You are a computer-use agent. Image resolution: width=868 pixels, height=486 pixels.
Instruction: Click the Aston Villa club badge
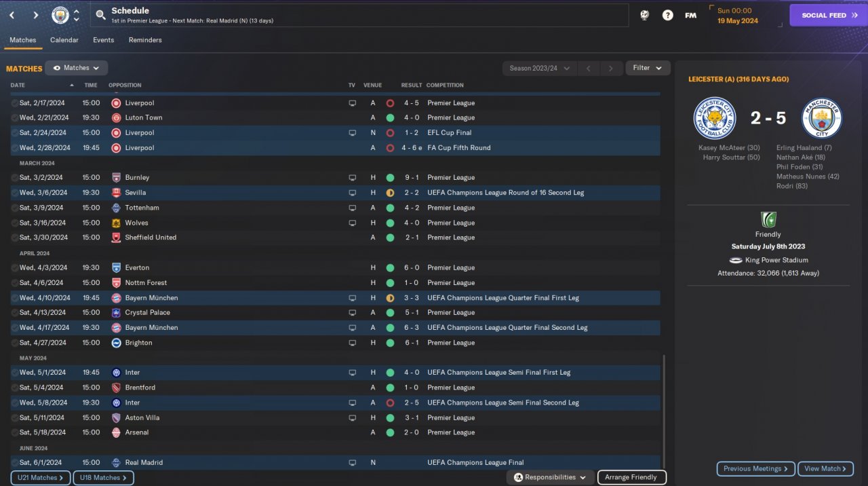pos(116,417)
